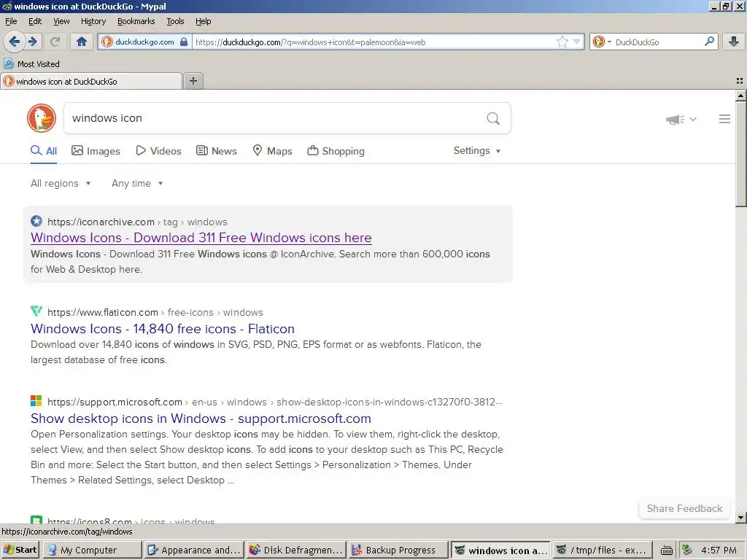Bookmark this page with the star icon

coord(562,42)
